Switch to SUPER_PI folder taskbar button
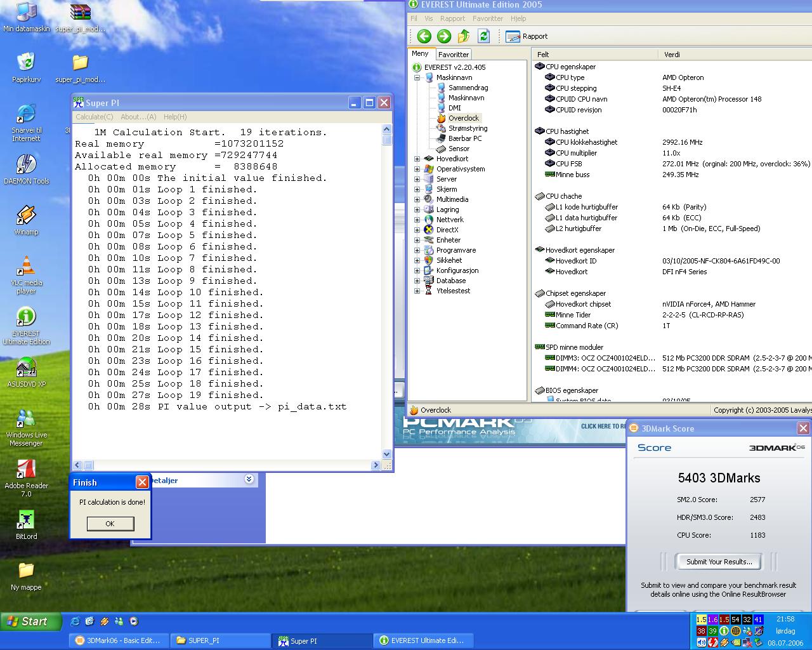This screenshot has width=812, height=650. [x=221, y=640]
